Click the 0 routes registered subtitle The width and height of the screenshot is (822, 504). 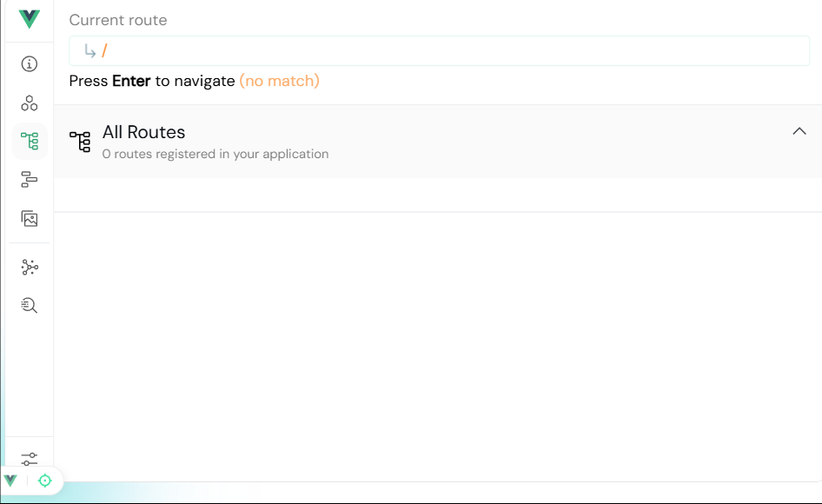click(215, 154)
